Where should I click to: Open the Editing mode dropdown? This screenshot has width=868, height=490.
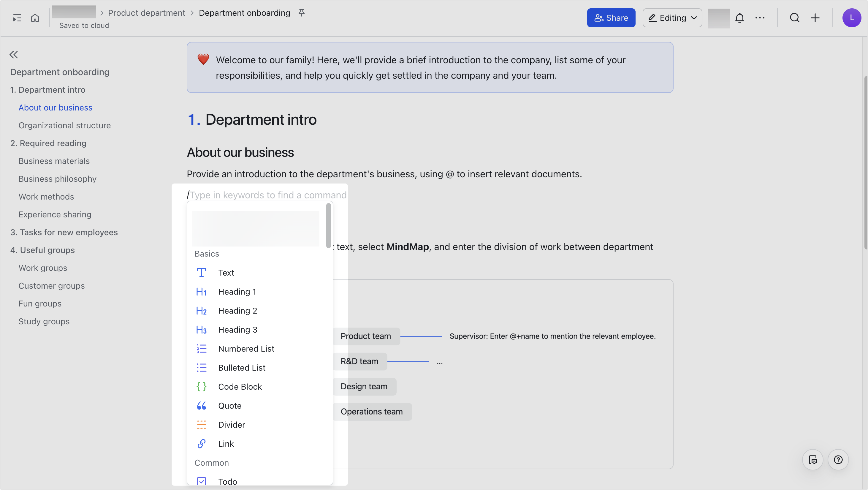coord(672,18)
